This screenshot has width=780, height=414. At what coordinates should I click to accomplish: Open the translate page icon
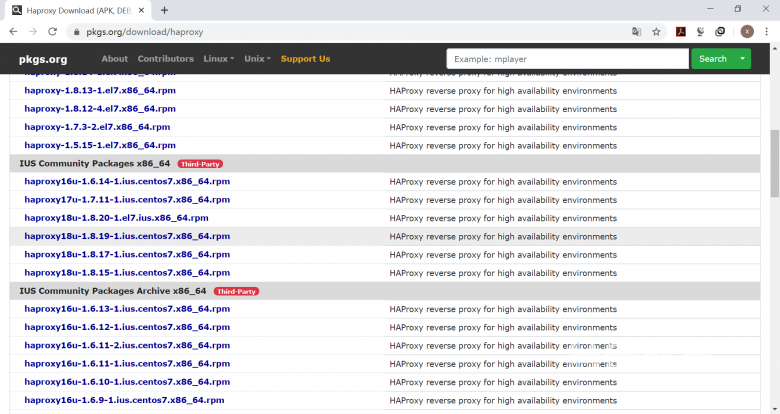click(x=636, y=32)
